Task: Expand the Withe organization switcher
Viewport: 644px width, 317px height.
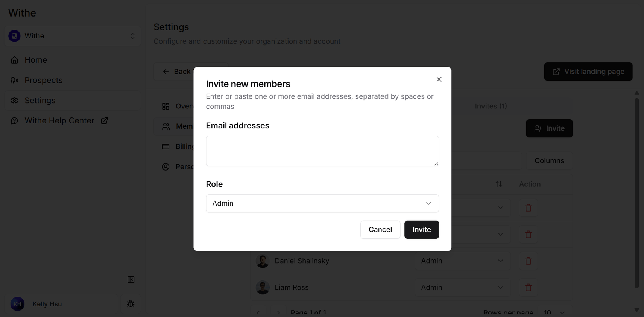Action: 73,36
